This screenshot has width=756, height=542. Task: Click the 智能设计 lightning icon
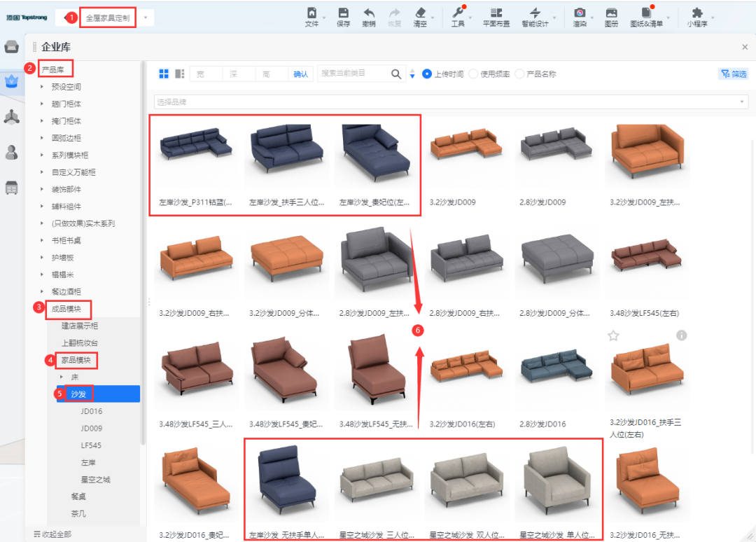535,13
